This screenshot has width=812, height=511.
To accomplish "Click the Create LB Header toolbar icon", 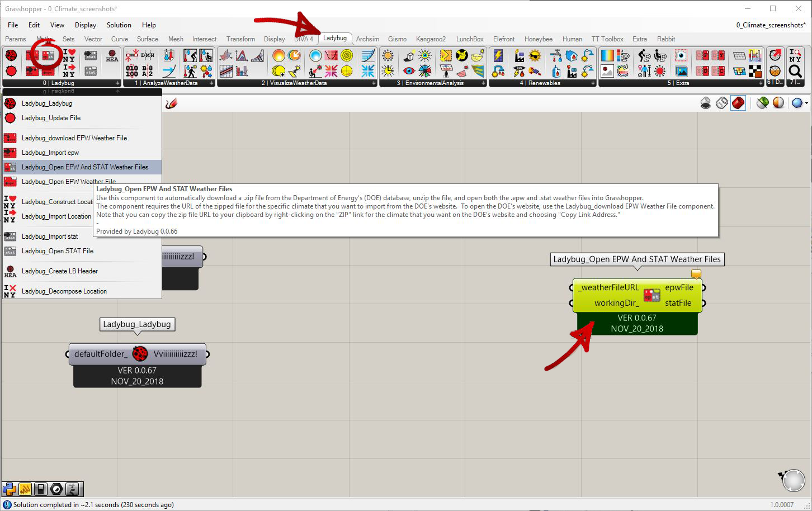I will [112, 55].
